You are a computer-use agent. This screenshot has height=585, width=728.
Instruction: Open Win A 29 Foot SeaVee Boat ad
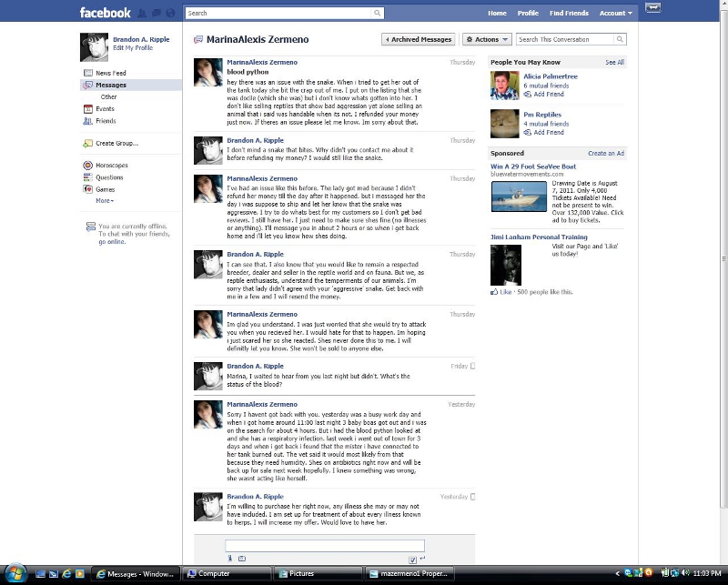pos(533,166)
